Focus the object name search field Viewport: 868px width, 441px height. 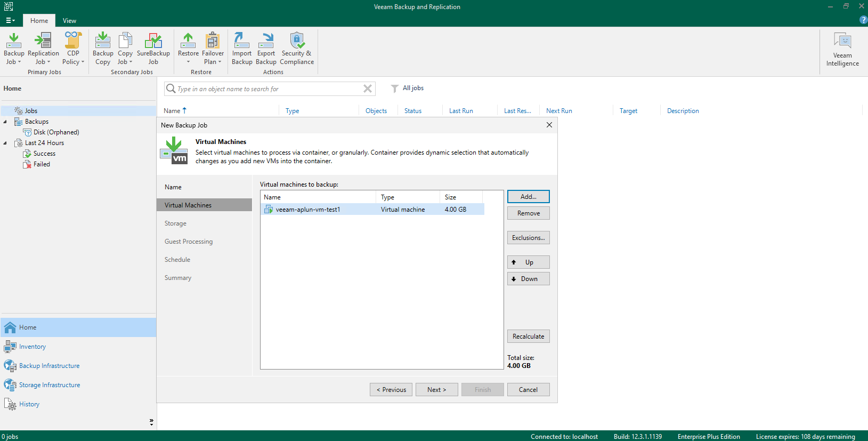pyautogui.click(x=269, y=89)
